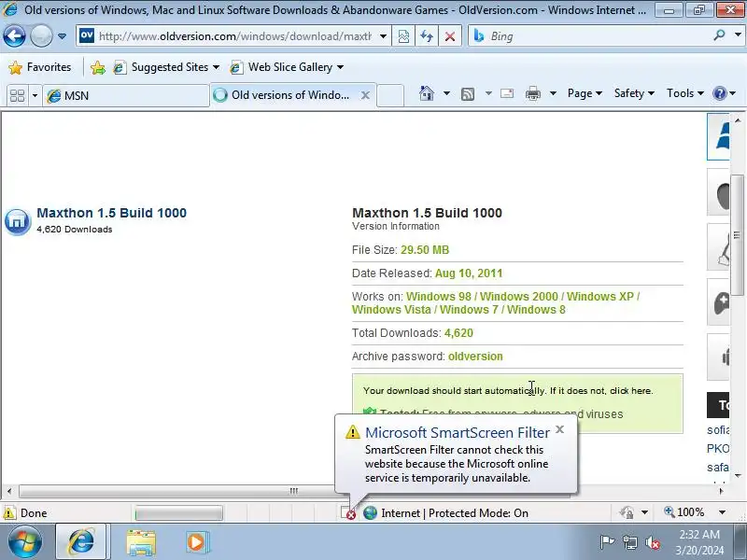Expand the Home button dropdown arrow

point(446,93)
